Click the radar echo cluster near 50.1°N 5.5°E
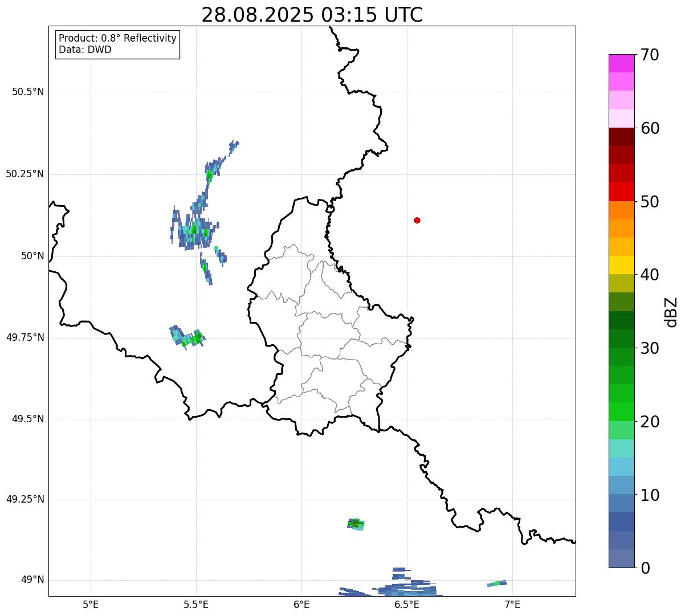The image size is (685, 616). pos(194,229)
